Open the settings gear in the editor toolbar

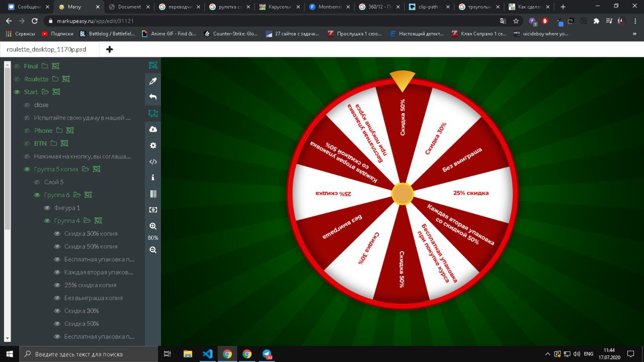pos(153,145)
